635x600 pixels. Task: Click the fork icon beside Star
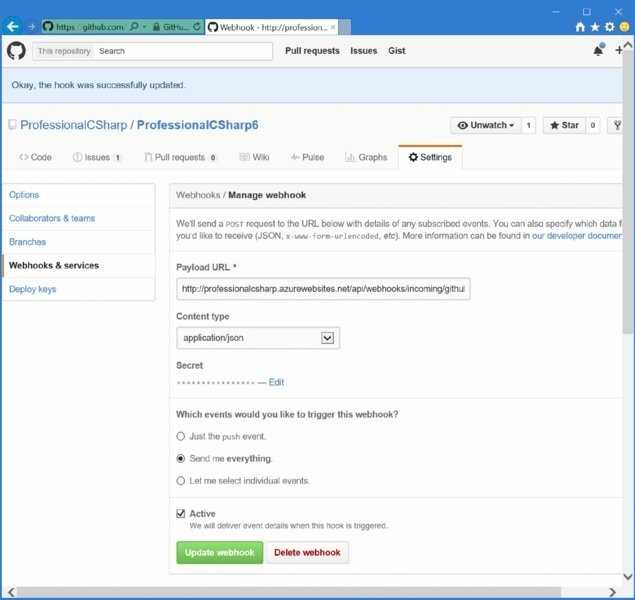(x=617, y=125)
